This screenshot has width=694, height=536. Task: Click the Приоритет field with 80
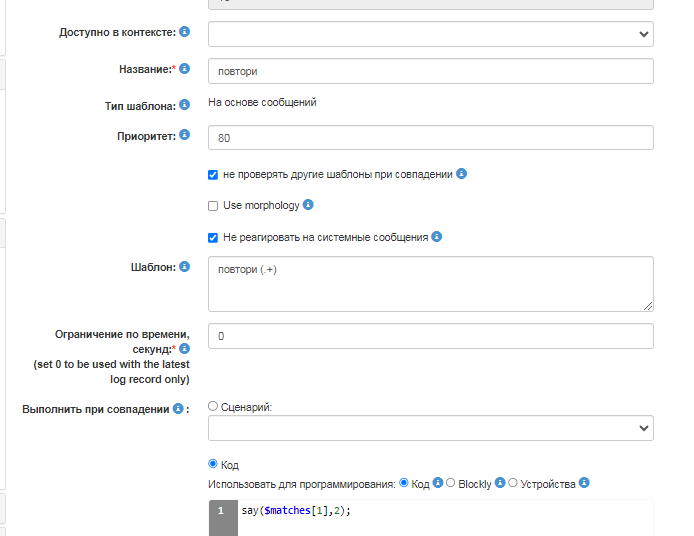point(431,138)
